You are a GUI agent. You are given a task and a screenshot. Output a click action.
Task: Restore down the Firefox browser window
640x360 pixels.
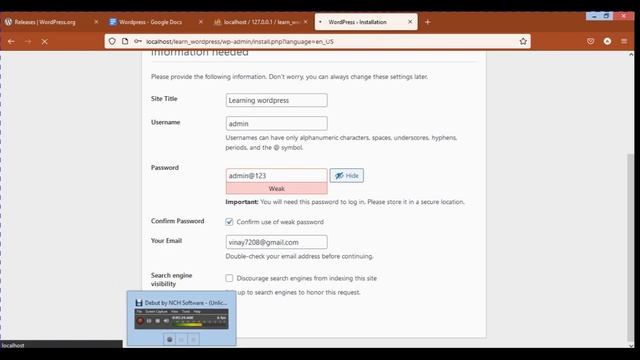pos(607,16)
